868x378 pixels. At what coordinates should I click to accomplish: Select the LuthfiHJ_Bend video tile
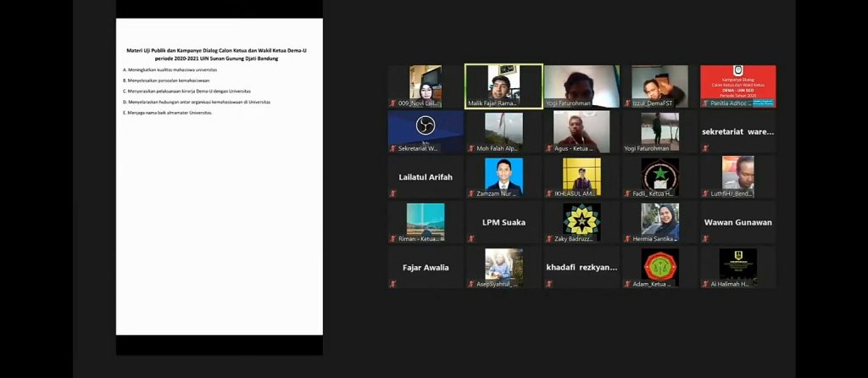click(737, 176)
